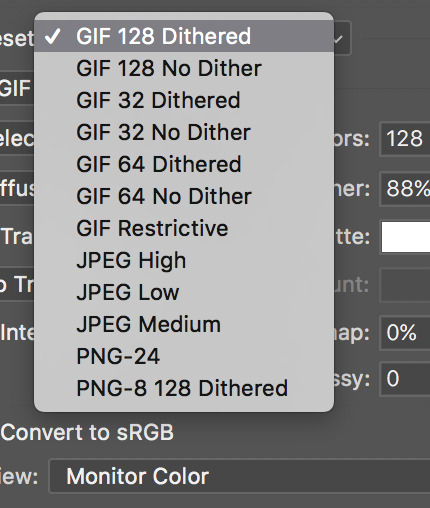The height and width of the screenshot is (508, 430).
Task: Choose GIF 128 No Dither preset
Action: pyautogui.click(x=184, y=68)
